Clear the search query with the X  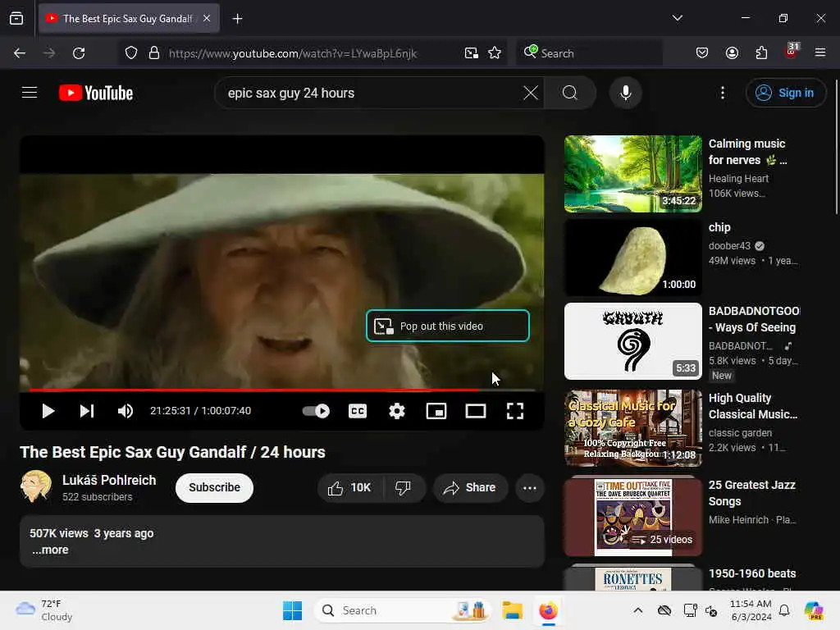pos(531,93)
